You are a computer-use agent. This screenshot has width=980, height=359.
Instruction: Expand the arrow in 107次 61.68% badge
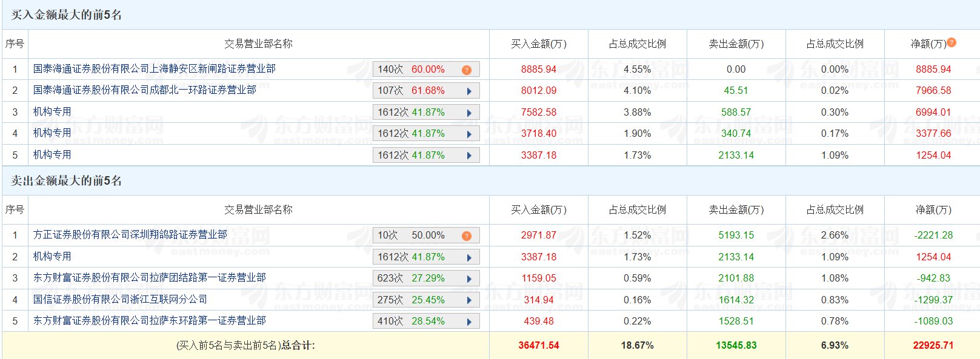[469, 91]
